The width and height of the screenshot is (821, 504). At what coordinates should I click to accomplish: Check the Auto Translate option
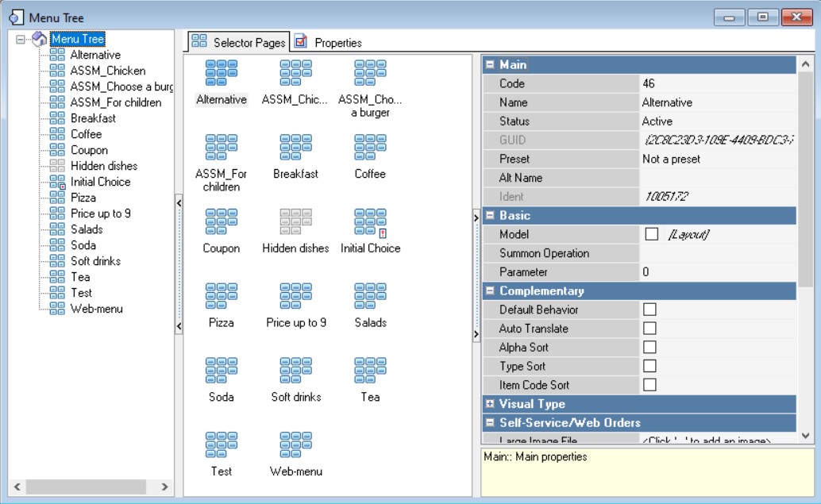(649, 329)
